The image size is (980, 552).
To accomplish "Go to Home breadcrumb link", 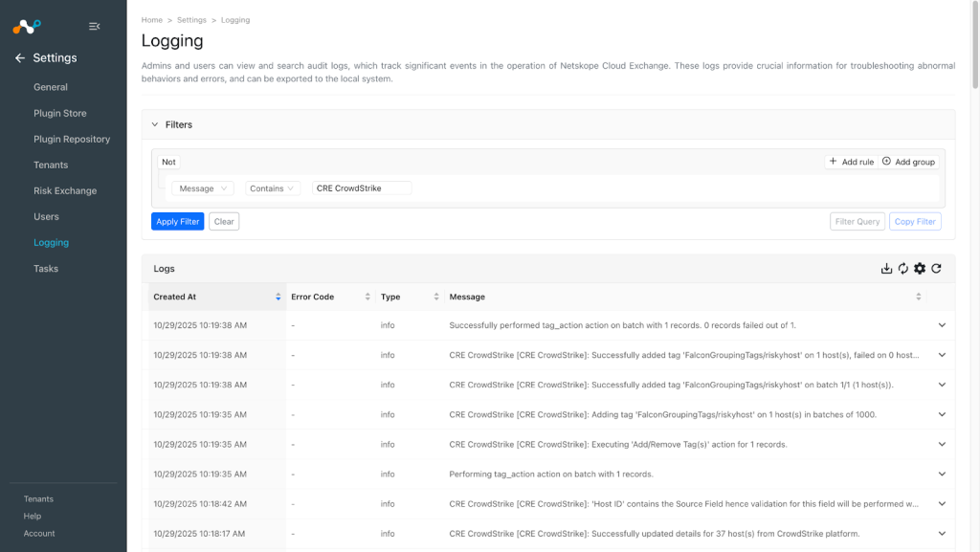I will (152, 20).
